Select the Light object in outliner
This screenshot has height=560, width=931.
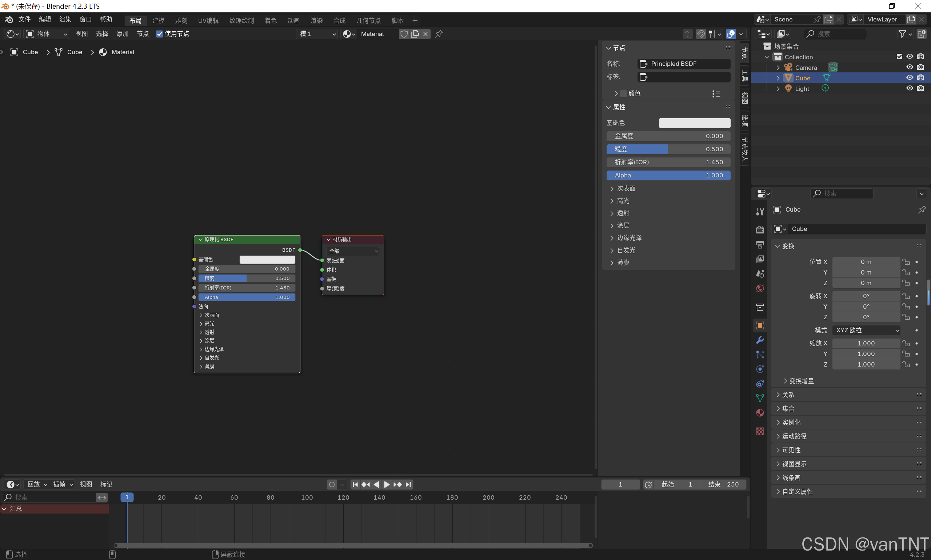tap(802, 89)
